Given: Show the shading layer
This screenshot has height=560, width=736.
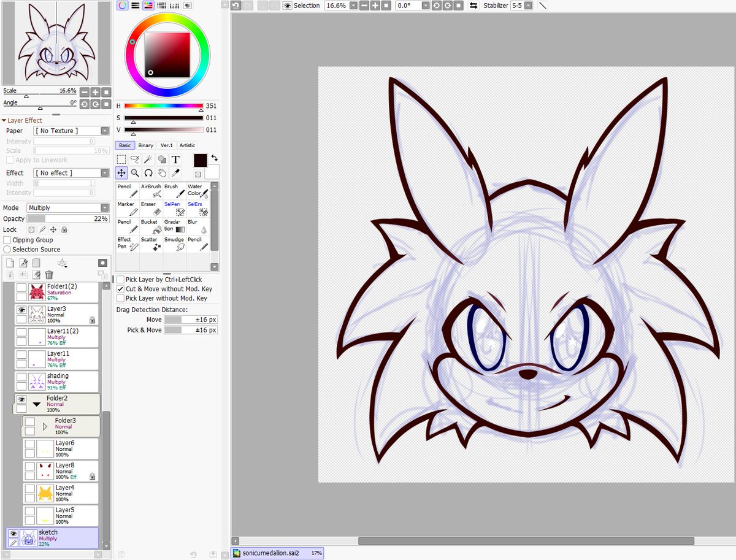Looking at the screenshot, I should pyautogui.click(x=21, y=377).
